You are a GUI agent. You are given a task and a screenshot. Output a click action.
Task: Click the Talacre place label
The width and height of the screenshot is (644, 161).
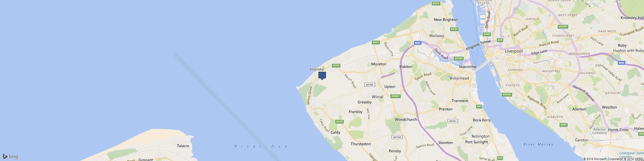(183, 146)
